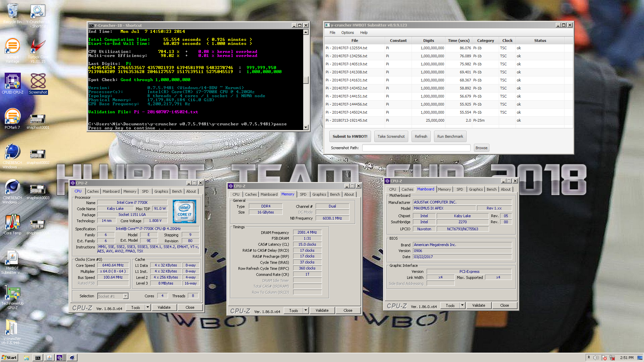Select the Screenshot desktop icon
Screen dimensions: 644x362
[x=38, y=83]
